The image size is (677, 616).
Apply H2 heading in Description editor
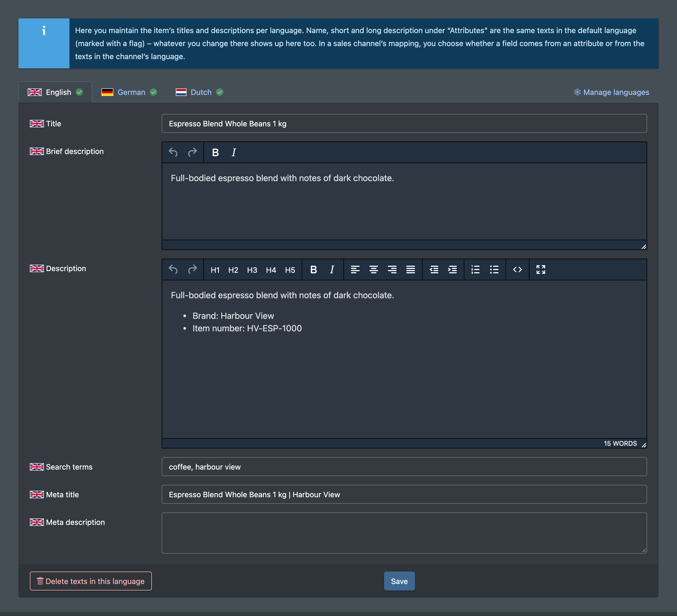[x=233, y=270]
